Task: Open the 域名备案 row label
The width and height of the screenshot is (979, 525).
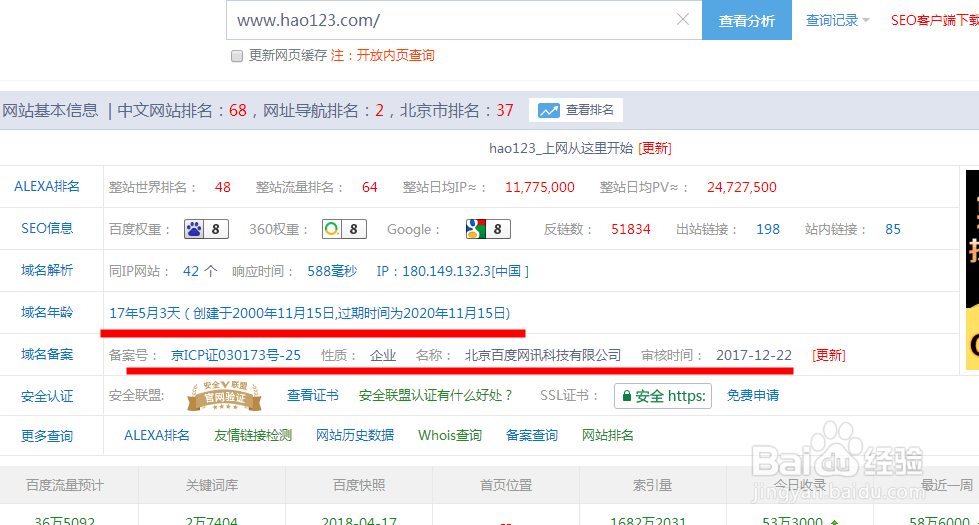Action: (x=47, y=354)
